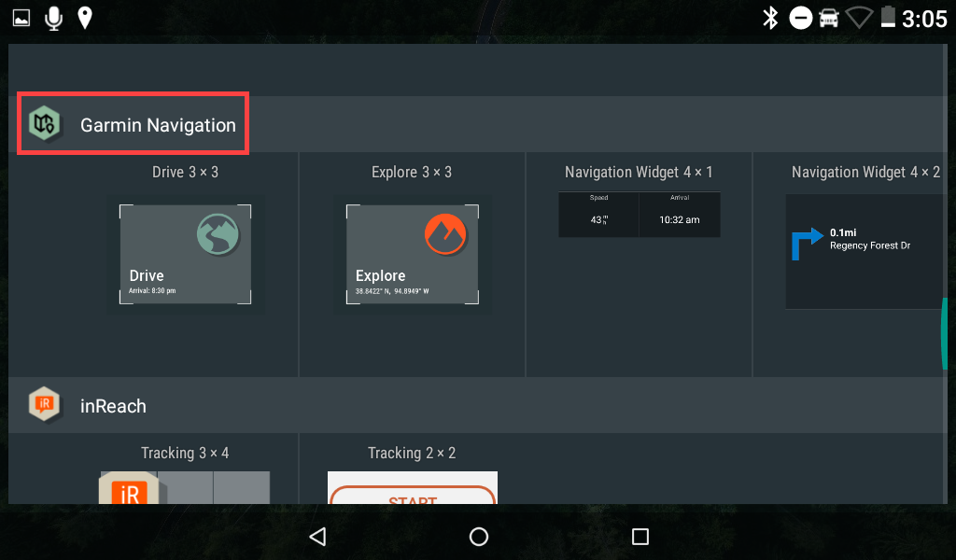
Task: Tap the 'Tracking 2 × 2' label
Action: coord(412,453)
